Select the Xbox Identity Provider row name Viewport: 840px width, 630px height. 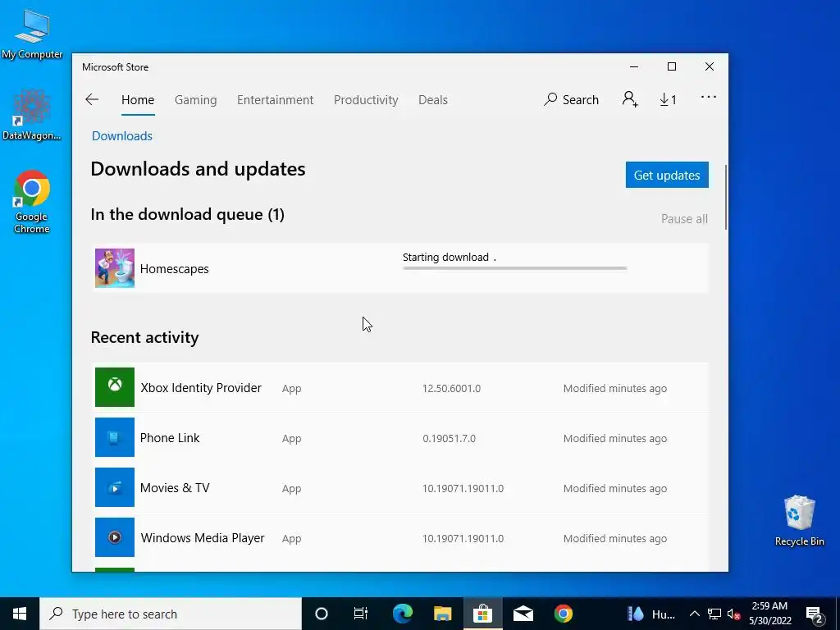click(201, 388)
